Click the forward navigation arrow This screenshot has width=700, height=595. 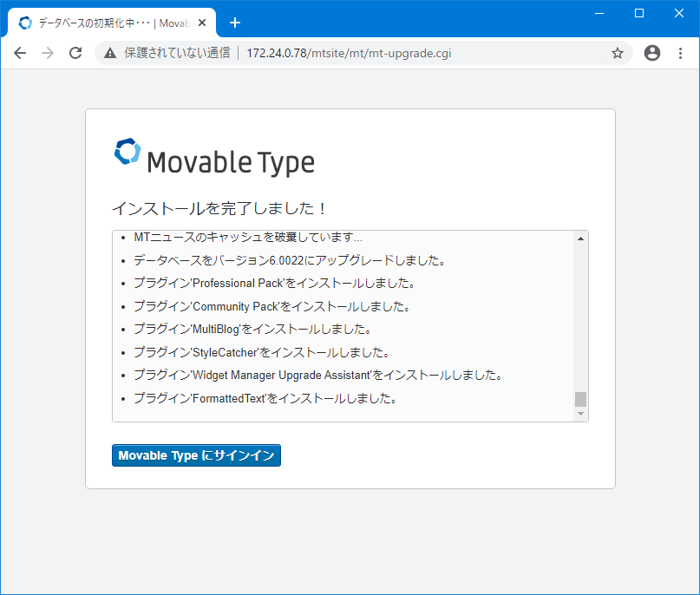pos(48,53)
